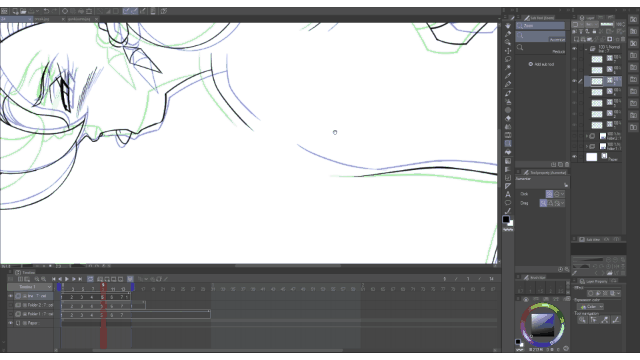Click the Add sub tool button
640x360 pixels.
(541, 64)
